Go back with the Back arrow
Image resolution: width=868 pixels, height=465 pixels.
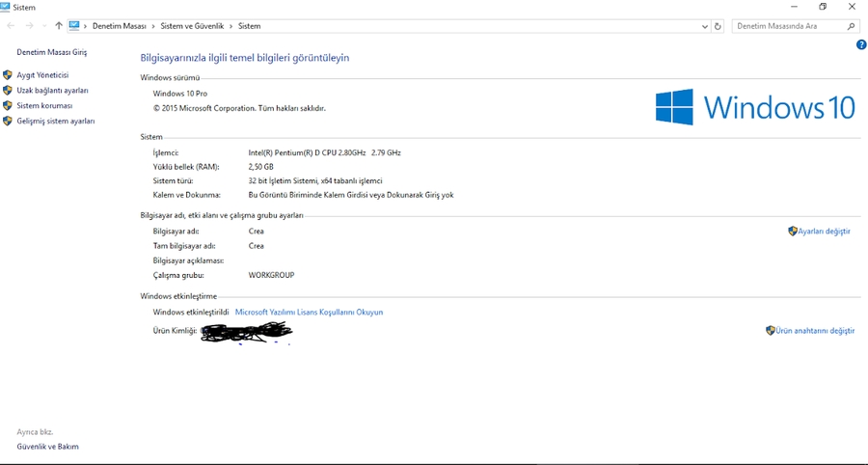pos(11,26)
